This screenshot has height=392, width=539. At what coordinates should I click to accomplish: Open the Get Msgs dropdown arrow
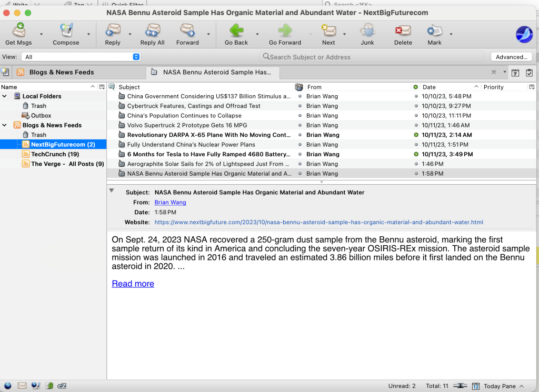(x=41, y=34)
